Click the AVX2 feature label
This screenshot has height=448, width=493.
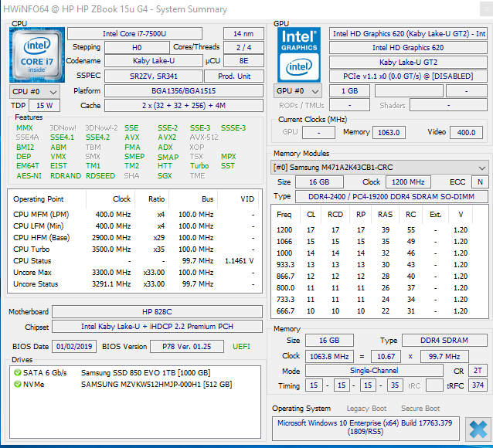167,137
